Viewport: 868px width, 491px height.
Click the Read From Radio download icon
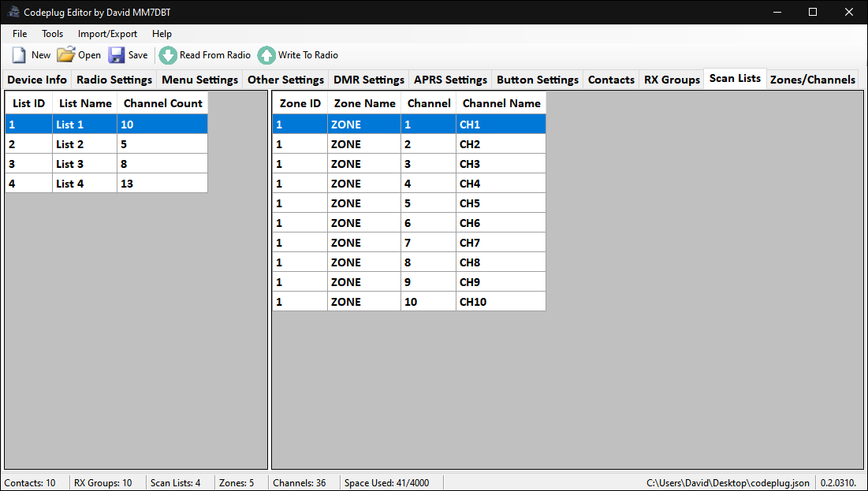[168, 55]
